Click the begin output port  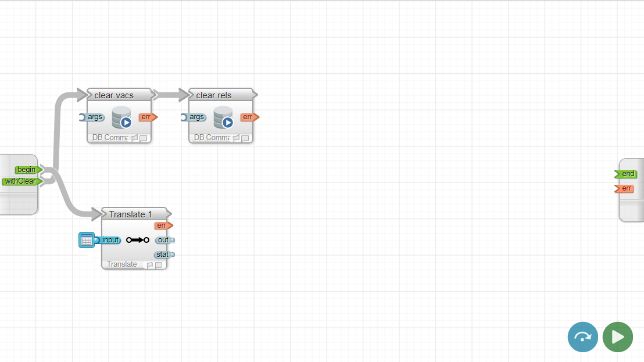[x=27, y=170]
